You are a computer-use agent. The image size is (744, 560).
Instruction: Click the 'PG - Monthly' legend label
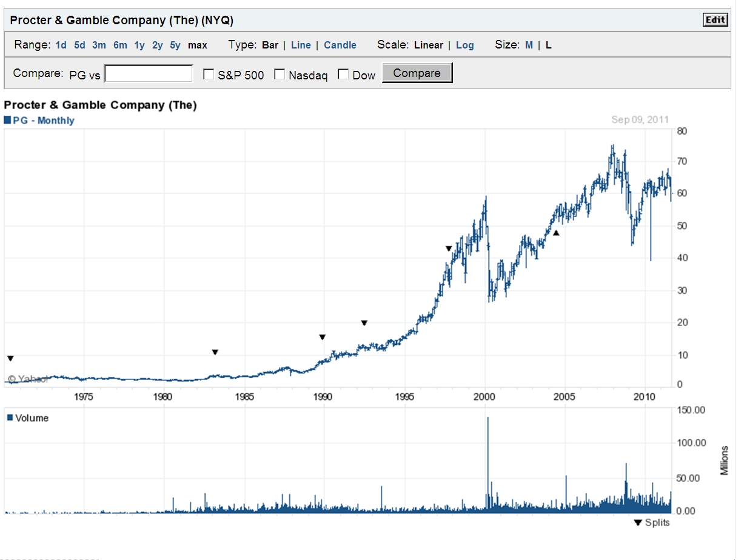44,121
